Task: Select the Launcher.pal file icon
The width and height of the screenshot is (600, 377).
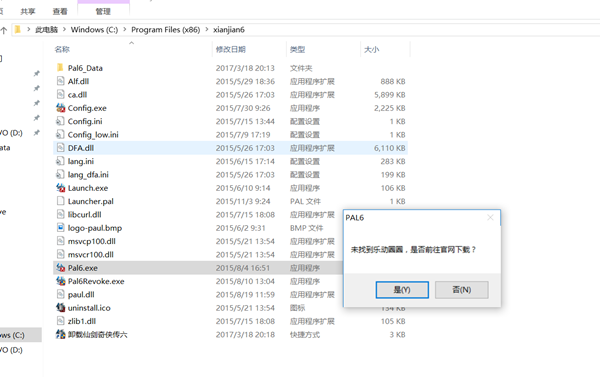Action: point(60,201)
